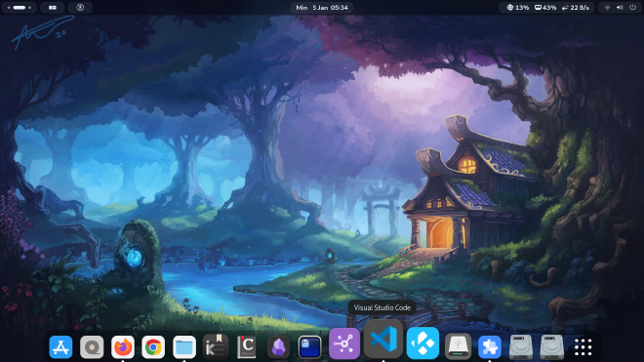Open the calendar from the date and time
The height and width of the screenshot is (362, 644).
322,8
